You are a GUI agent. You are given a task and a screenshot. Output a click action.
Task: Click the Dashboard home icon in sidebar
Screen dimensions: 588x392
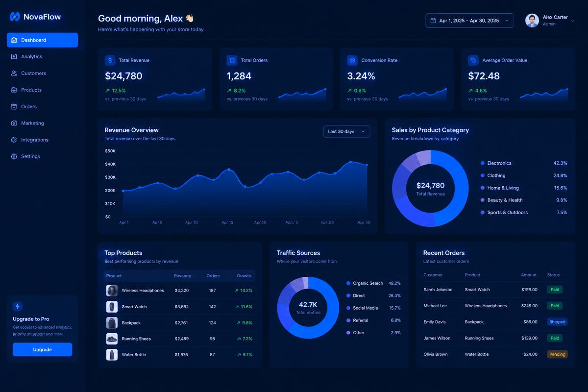click(14, 40)
